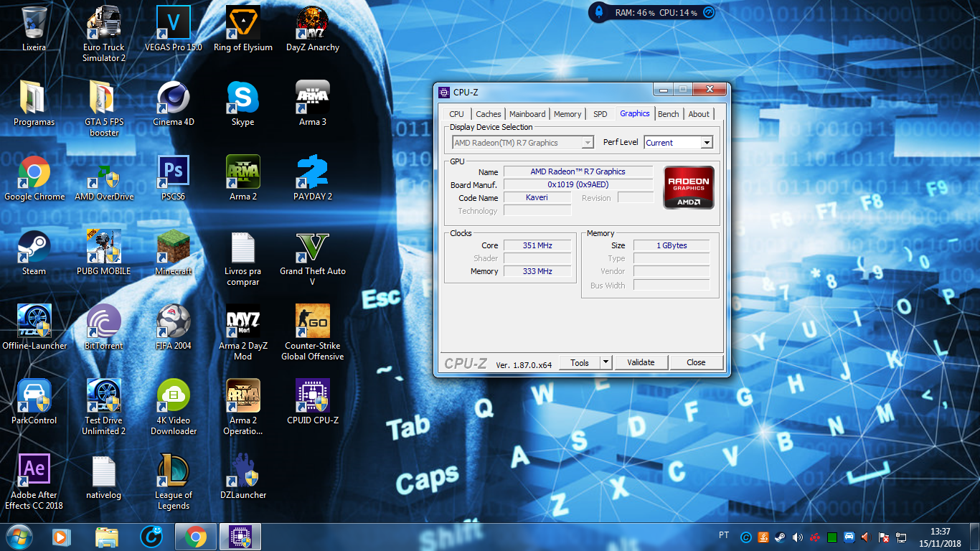The width and height of the screenshot is (980, 551).
Task: Select the Steam desktop shortcut
Action: [34, 253]
